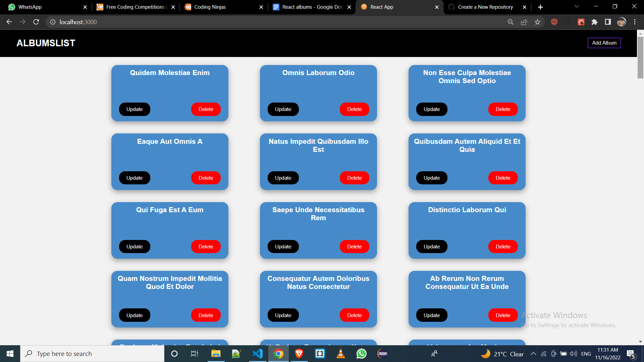
Task: Bookmark this page with star icon
Action: click(x=538, y=22)
